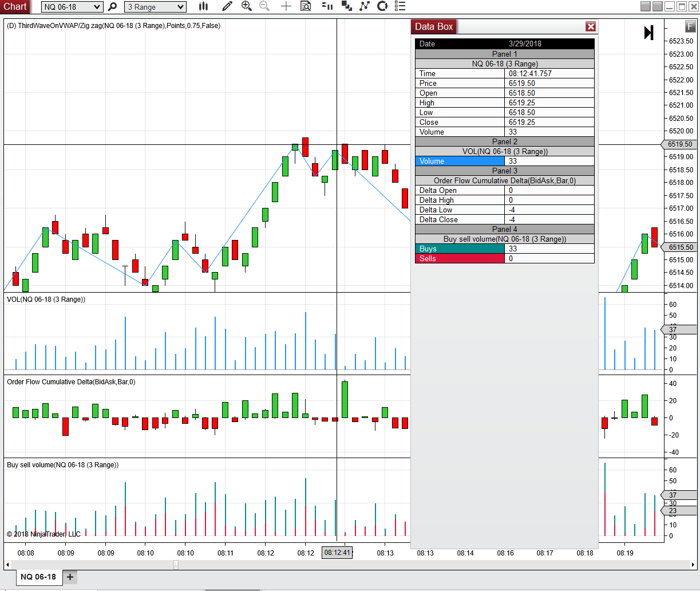Select the NQ 06-18 chart tab
Image resolution: width=700 pixels, height=591 pixels.
(38, 577)
